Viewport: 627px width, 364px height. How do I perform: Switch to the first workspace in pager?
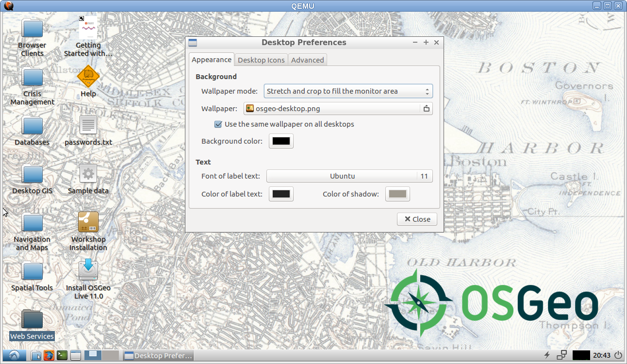[93, 355]
